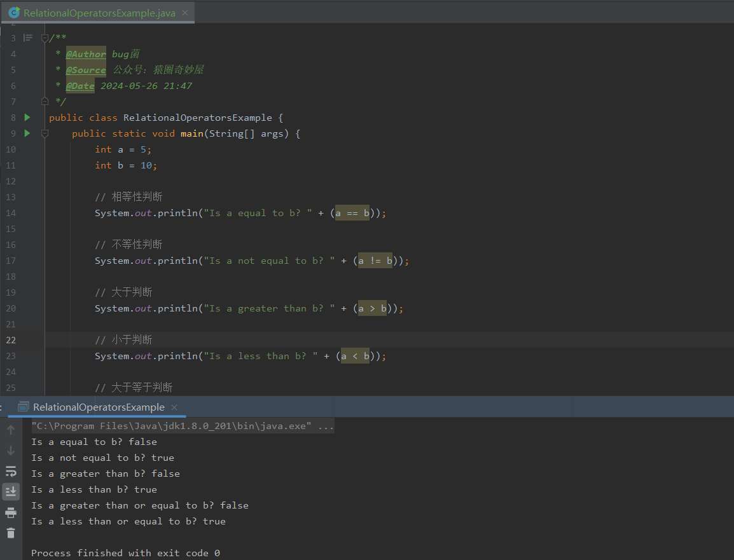
Task: Click the run arrow beside main method
Action: 27,133
